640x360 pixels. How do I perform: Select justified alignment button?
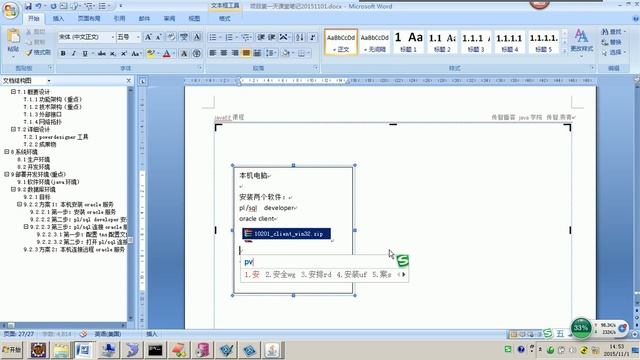tap(246, 53)
